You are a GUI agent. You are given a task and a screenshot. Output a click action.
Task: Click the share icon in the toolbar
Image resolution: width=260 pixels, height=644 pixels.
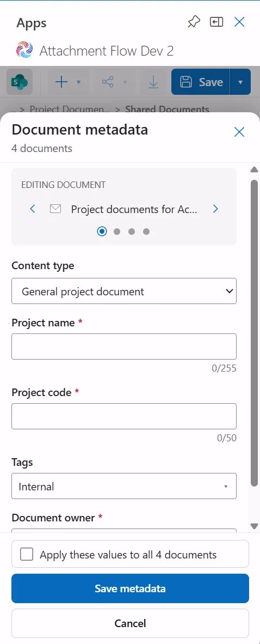(108, 82)
